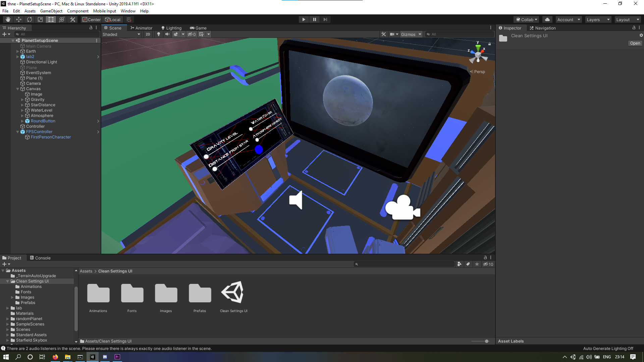The image size is (644, 362).
Task: Toggle 2D scene view mode
Action: point(148,34)
